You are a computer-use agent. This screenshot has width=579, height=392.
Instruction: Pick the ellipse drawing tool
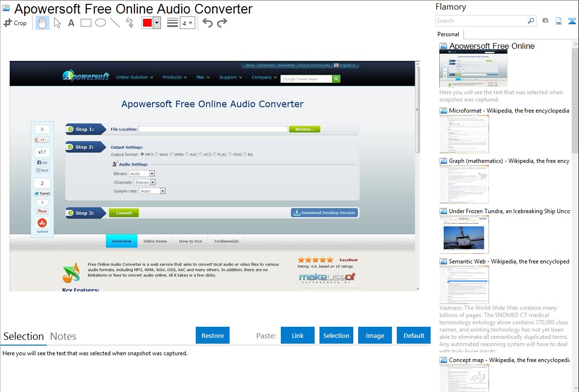[101, 23]
